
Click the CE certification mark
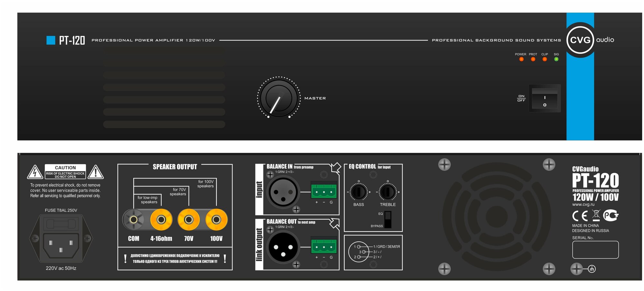pyautogui.click(x=580, y=215)
